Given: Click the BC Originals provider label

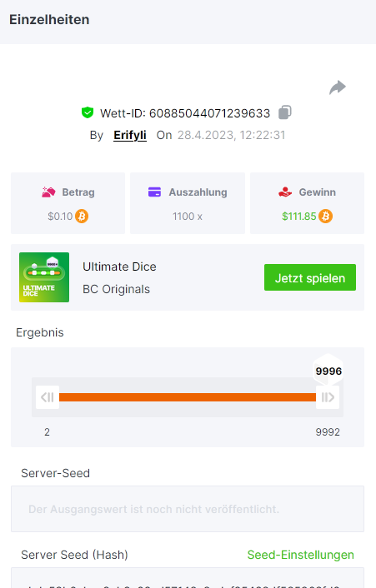Looking at the screenshot, I should tap(116, 289).
